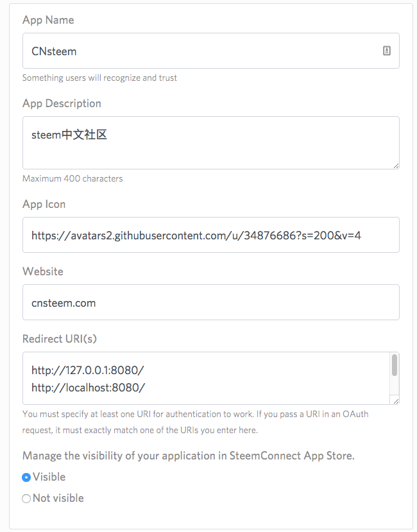Select the Visible radio button

pos(26,477)
